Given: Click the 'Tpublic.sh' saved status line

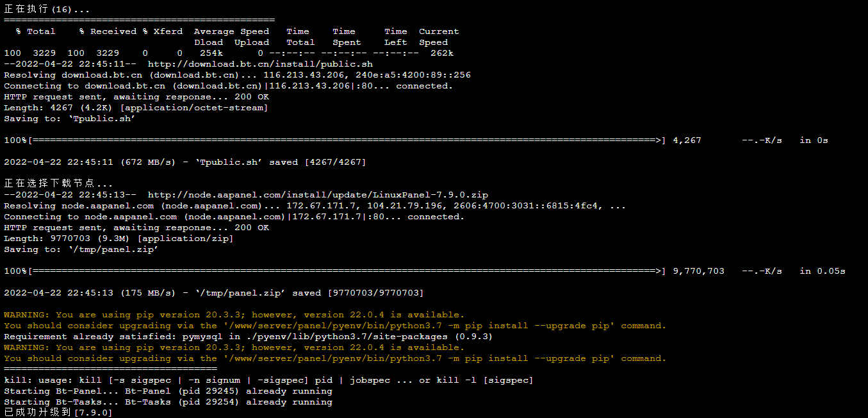Looking at the screenshot, I should pos(185,162).
